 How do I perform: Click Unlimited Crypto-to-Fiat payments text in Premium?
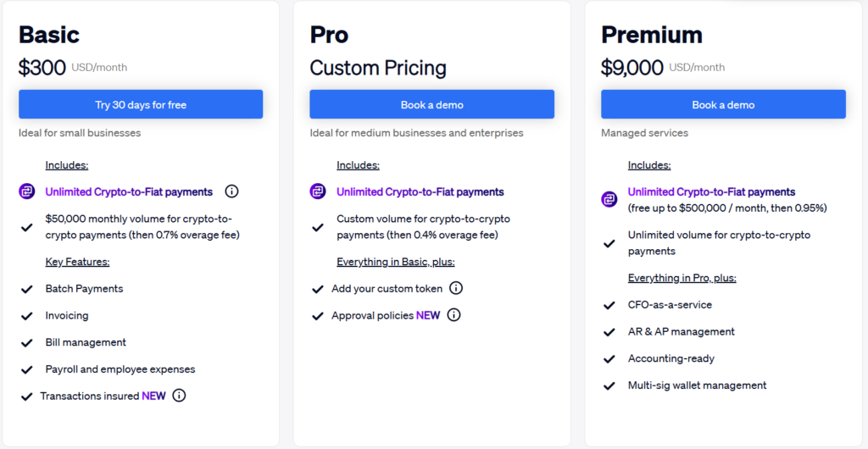click(x=711, y=192)
